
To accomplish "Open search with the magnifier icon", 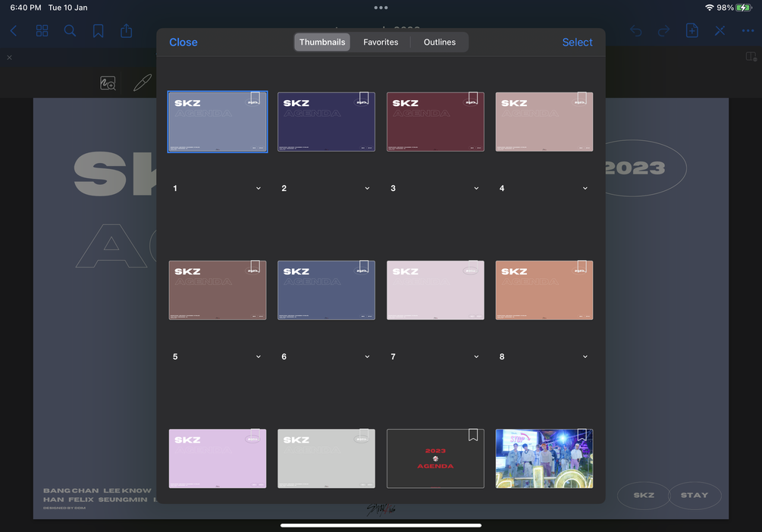I will coord(70,31).
